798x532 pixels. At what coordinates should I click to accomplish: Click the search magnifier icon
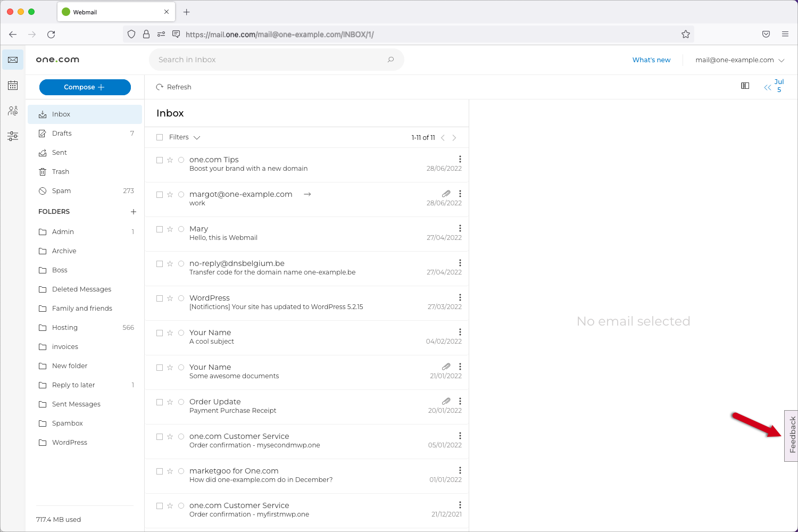[x=391, y=60]
